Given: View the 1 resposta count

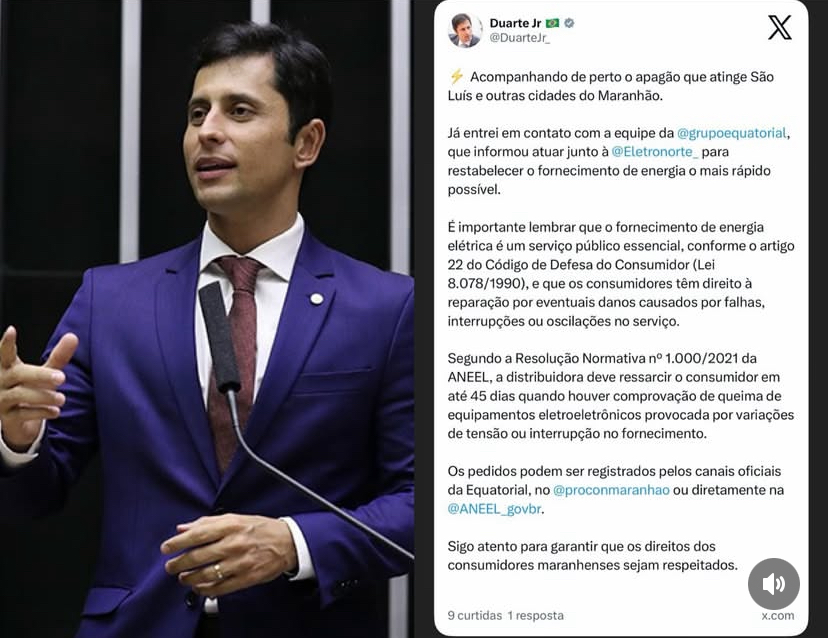Looking at the screenshot, I should (x=535, y=615).
